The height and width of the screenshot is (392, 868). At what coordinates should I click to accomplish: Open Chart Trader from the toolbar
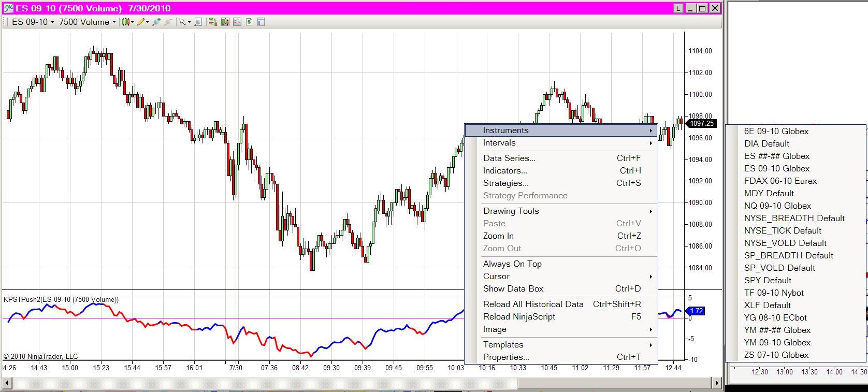click(x=212, y=22)
